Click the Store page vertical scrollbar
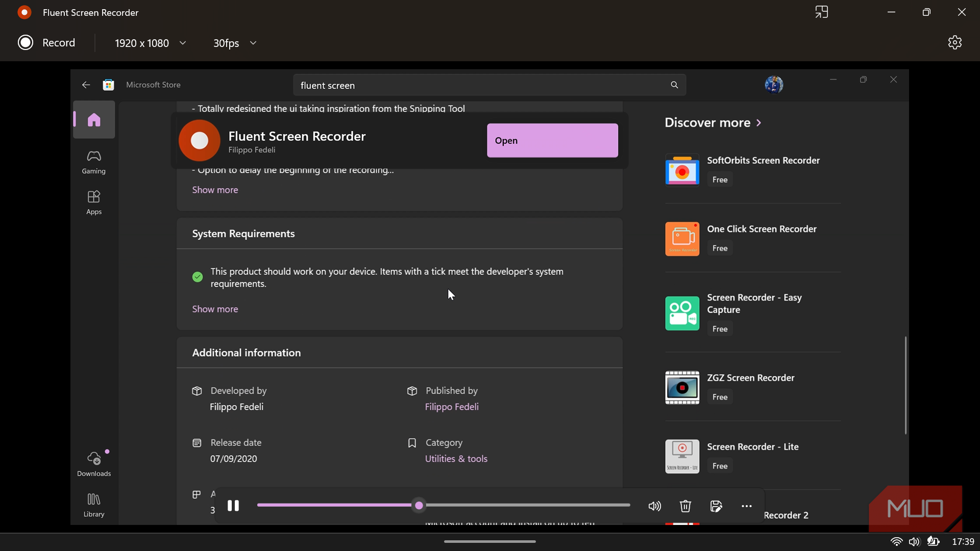The image size is (980, 551). pos(905,385)
